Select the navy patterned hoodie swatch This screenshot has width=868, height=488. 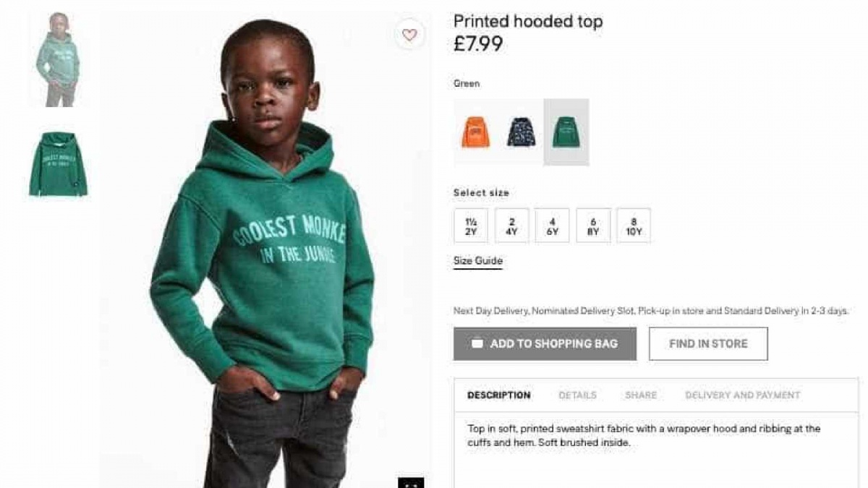[521, 132]
